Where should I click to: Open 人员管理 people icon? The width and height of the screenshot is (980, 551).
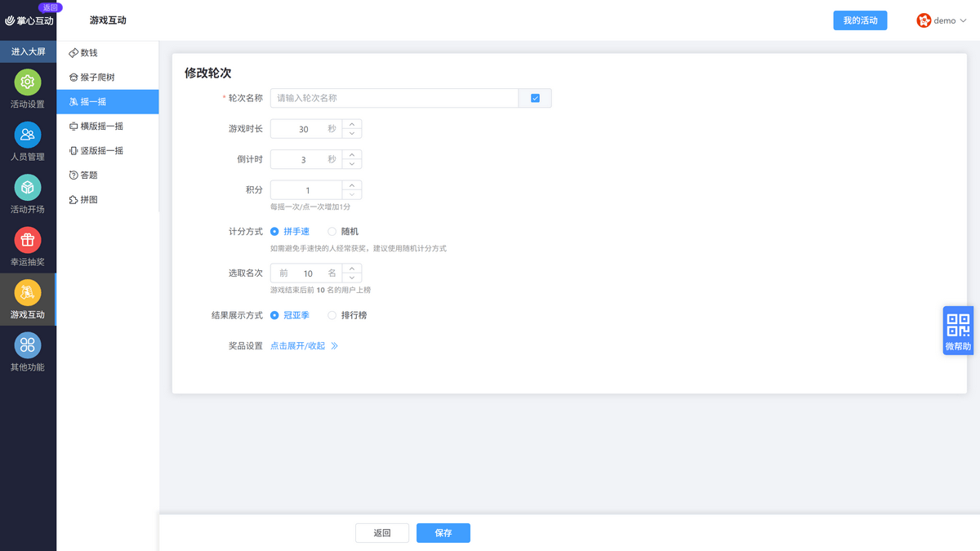click(28, 135)
